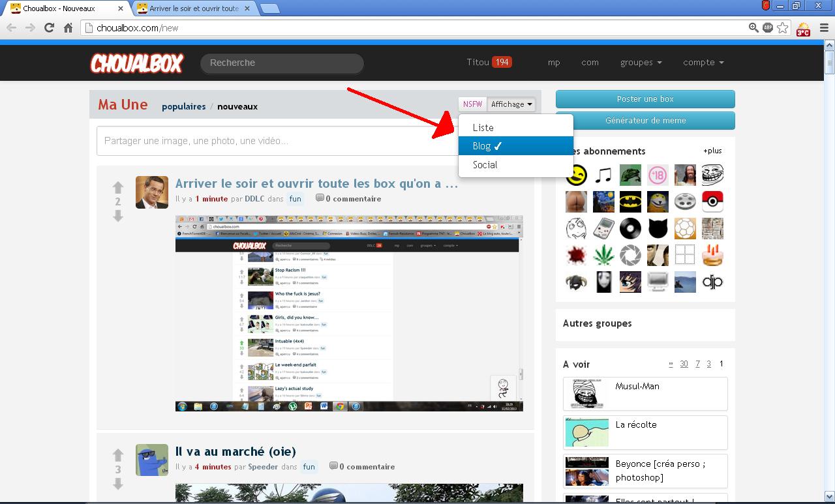Expand the Affichage dropdown
Viewport: 835px width, 504px height.
click(511, 104)
